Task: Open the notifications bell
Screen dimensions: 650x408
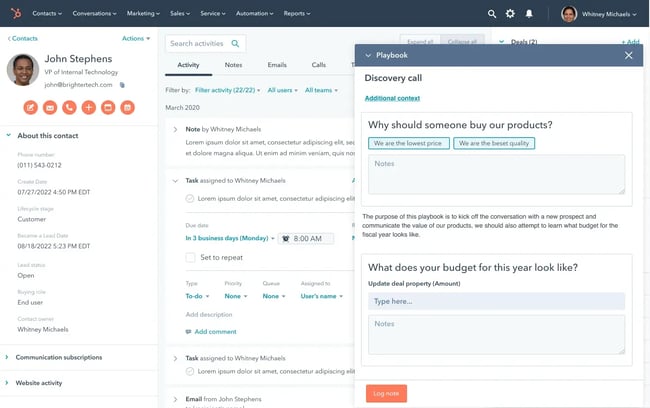Action: tap(529, 14)
